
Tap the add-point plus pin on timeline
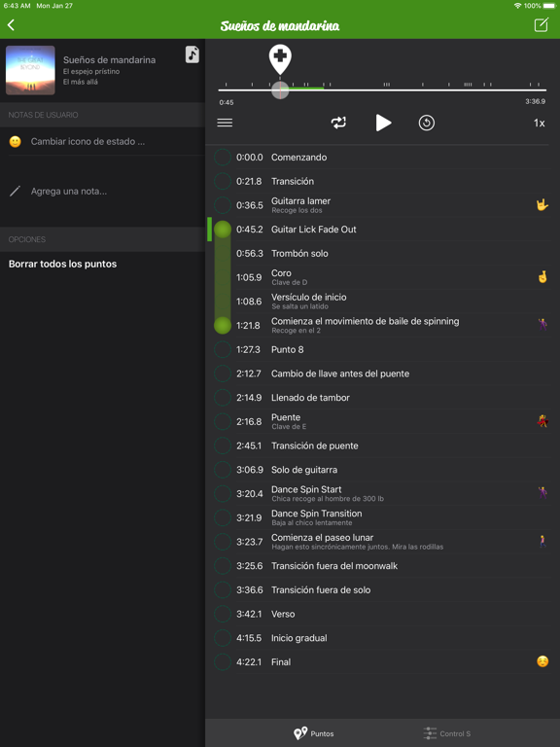(280, 59)
